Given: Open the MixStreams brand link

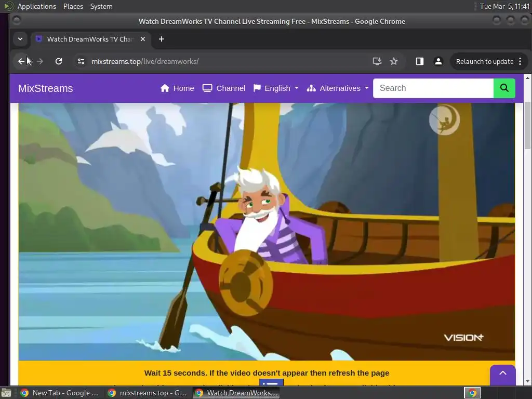Looking at the screenshot, I should (46, 88).
